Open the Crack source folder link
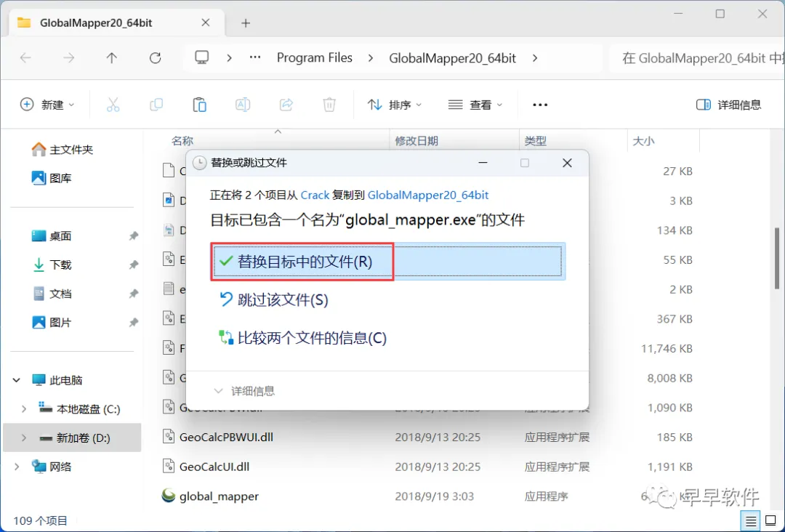Screen dimensions: 785x532 point(315,195)
